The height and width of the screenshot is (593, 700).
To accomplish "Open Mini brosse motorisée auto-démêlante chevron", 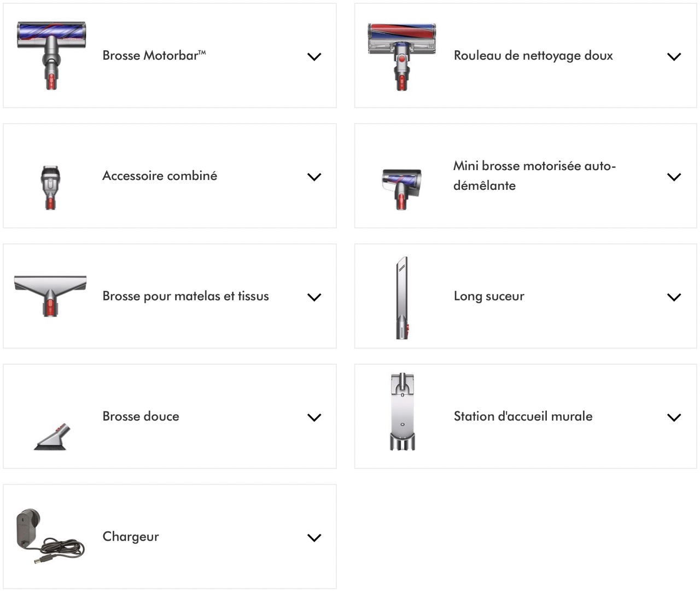I will [x=674, y=177].
